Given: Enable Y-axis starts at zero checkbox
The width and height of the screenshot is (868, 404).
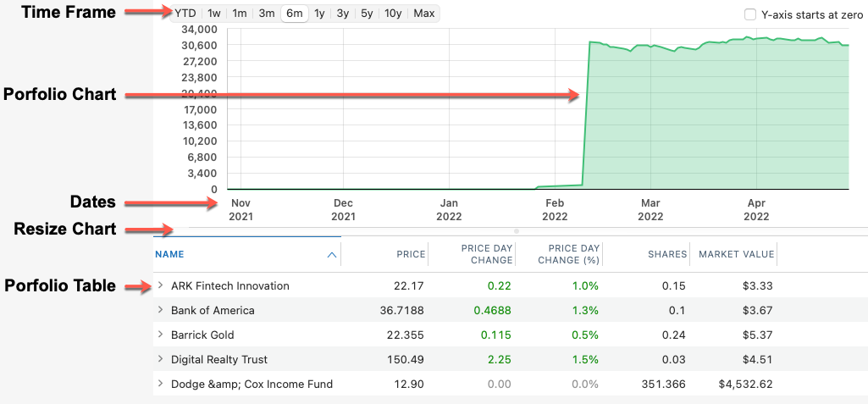Looking at the screenshot, I should click(x=750, y=14).
